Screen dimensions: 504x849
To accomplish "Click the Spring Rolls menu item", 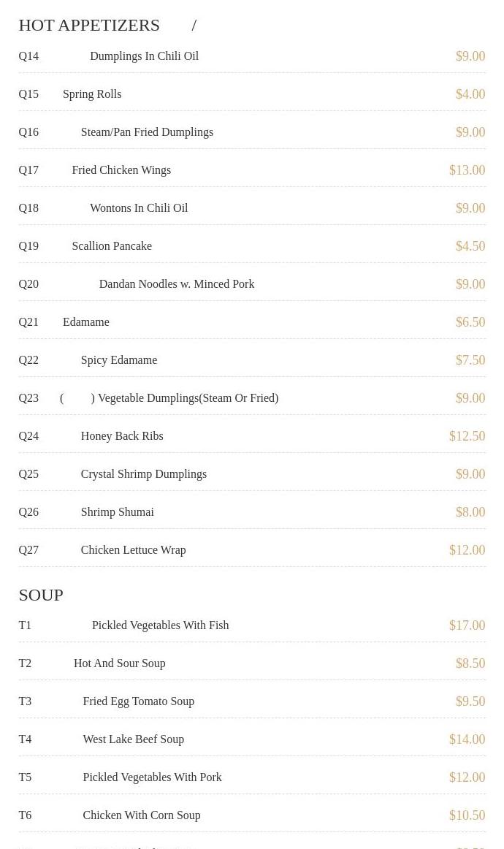I will click(x=92, y=94).
